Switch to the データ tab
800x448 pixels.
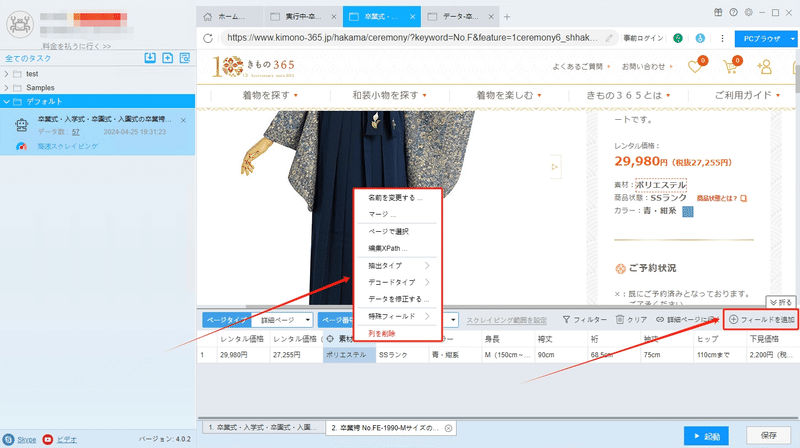(x=460, y=17)
